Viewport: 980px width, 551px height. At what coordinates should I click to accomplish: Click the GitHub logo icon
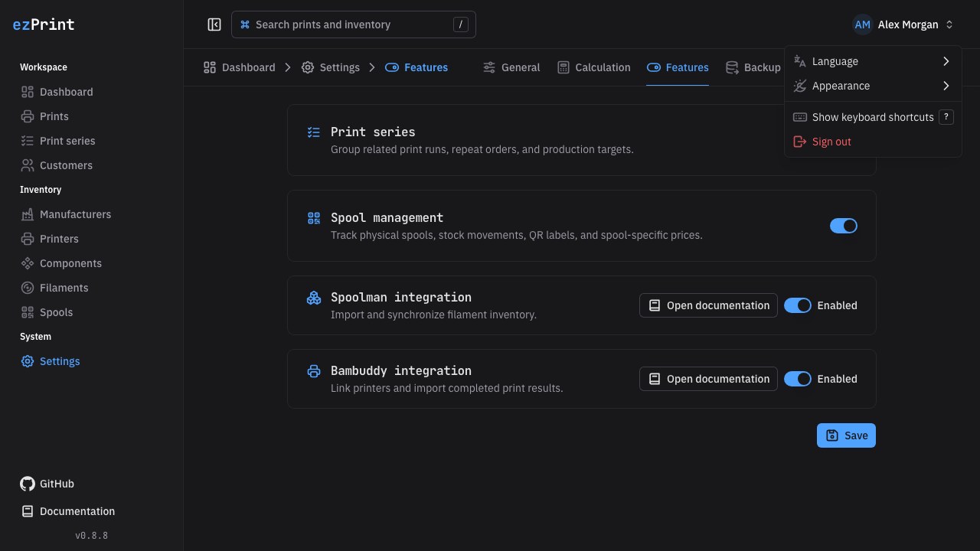[28, 484]
